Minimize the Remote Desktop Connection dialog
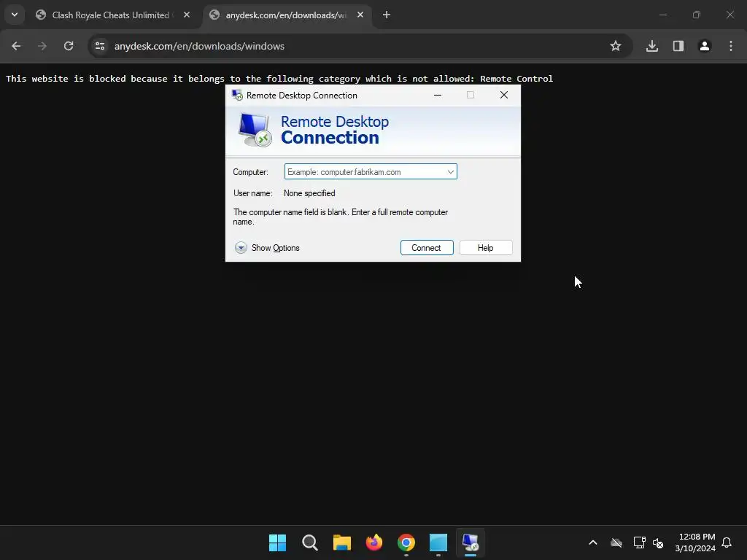 (438, 96)
